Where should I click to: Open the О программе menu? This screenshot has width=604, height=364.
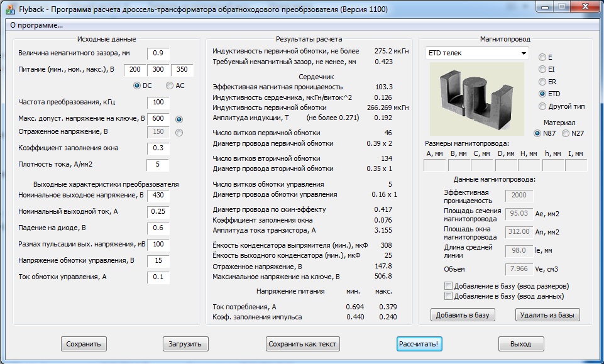pos(36,25)
